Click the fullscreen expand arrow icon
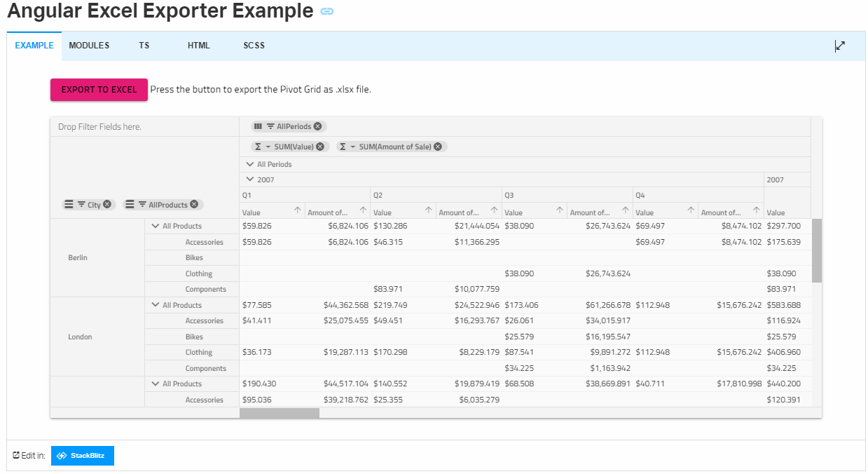Viewport: 868px width, 474px height. click(840, 45)
